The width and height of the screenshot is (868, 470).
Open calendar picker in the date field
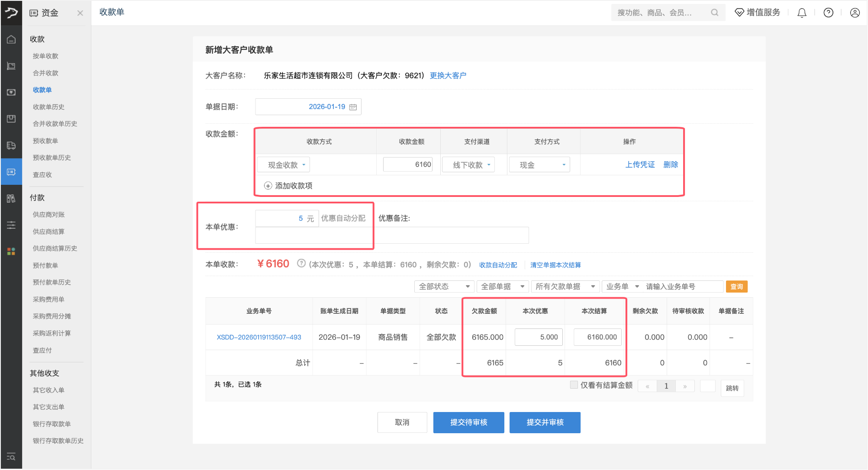pos(353,107)
